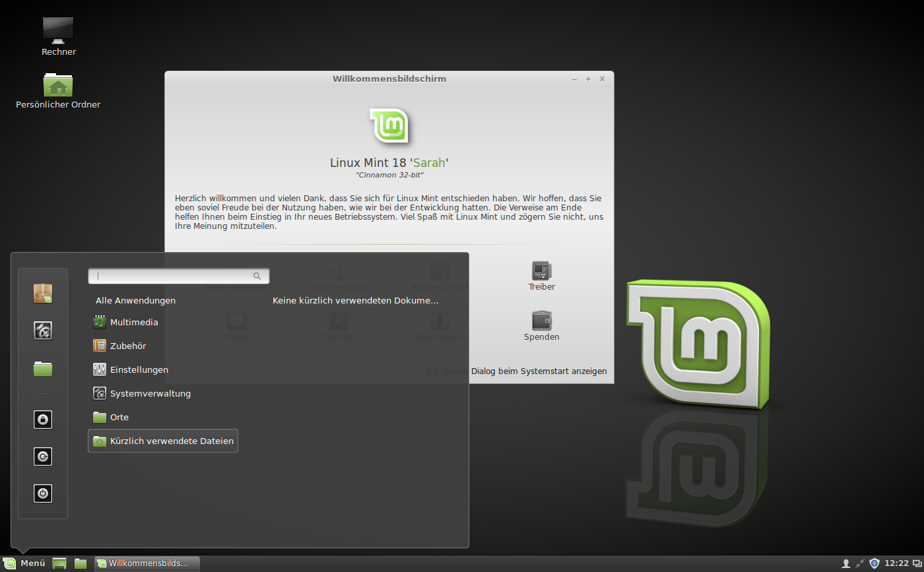Open the update manager shield tray icon
The width and height of the screenshot is (924, 572).
pos(874,563)
